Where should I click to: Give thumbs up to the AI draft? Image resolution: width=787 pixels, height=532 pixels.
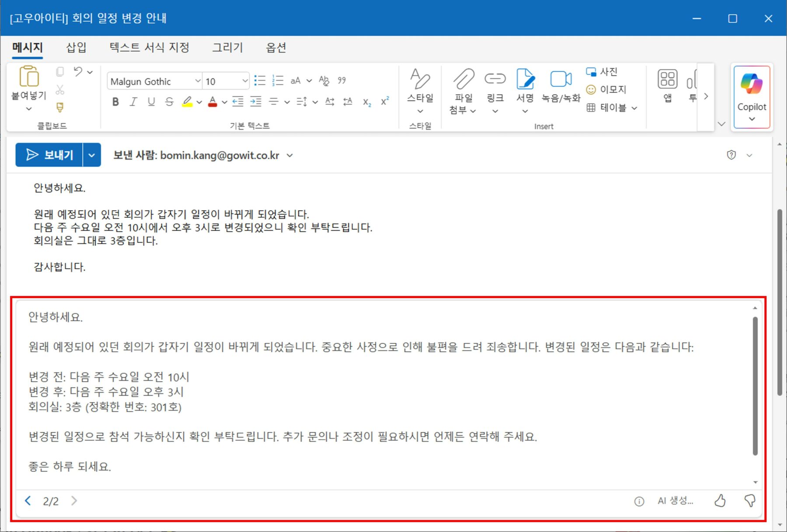721,501
